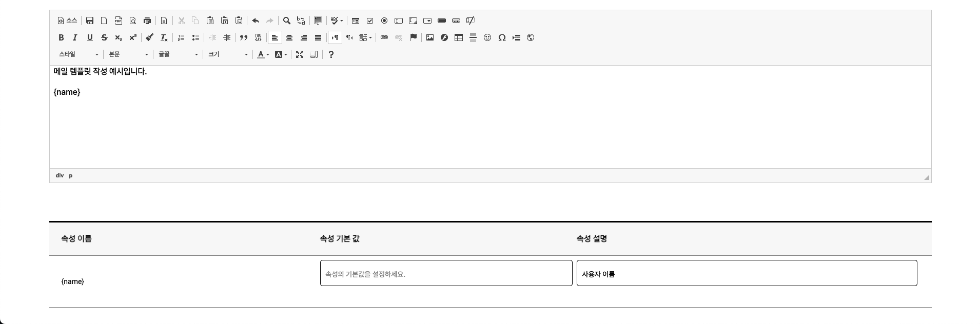Click the Undo arrow
980x324 pixels.
(x=256, y=21)
